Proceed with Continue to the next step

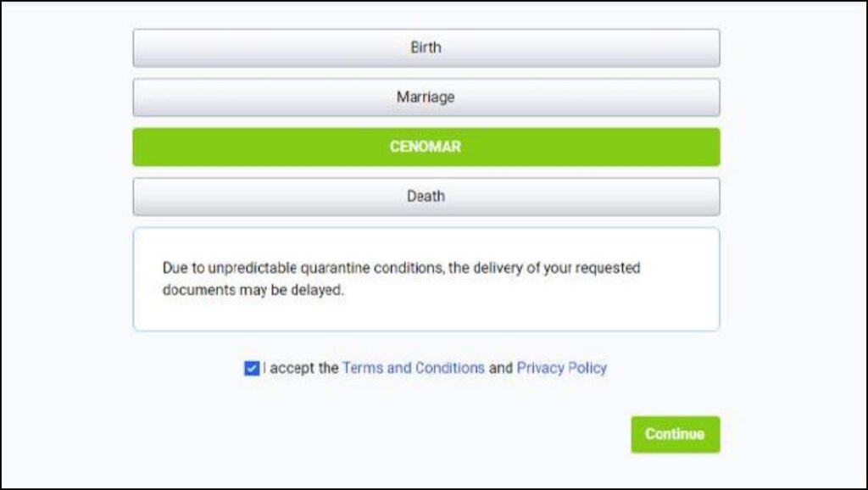tap(676, 435)
